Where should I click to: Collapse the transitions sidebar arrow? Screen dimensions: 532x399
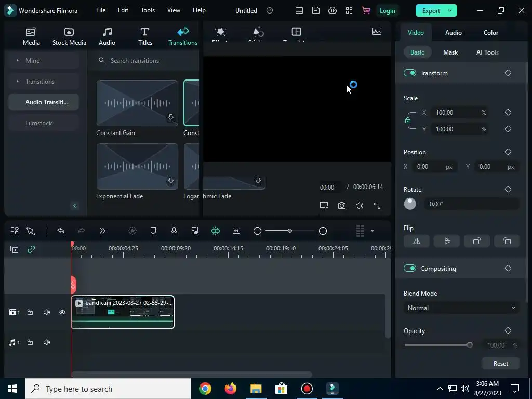pos(75,206)
